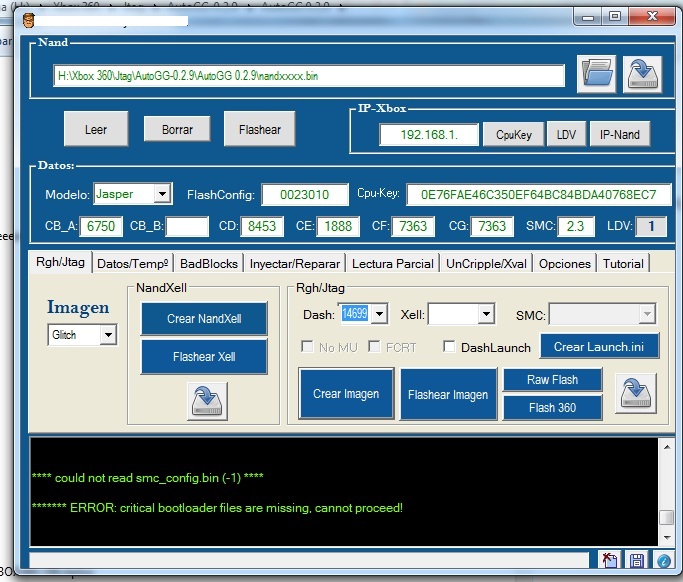Click the Crear Imagen button
The image size is (683, 582).
346,394
